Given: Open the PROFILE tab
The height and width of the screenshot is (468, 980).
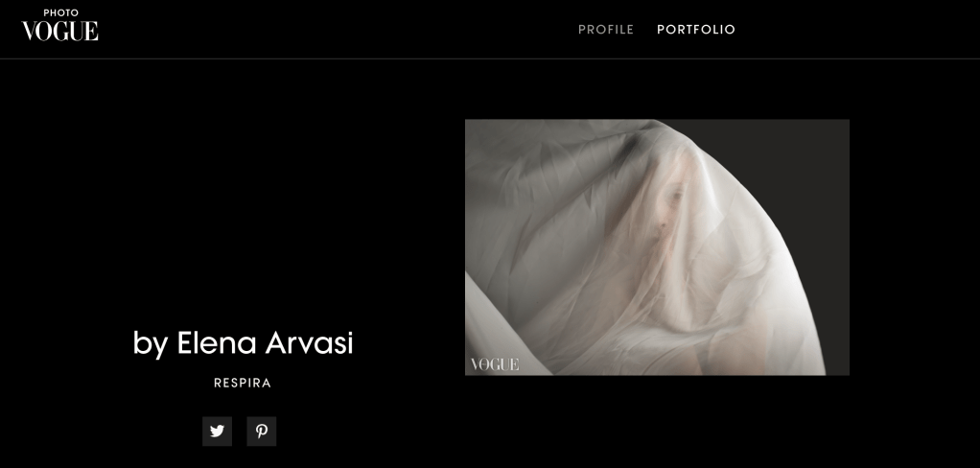Looking at the screenshot, I should 606,30.
